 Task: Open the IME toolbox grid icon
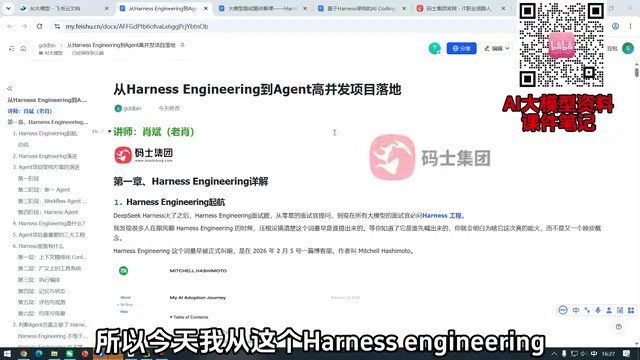pyautogui.click(x=631, y=310)
